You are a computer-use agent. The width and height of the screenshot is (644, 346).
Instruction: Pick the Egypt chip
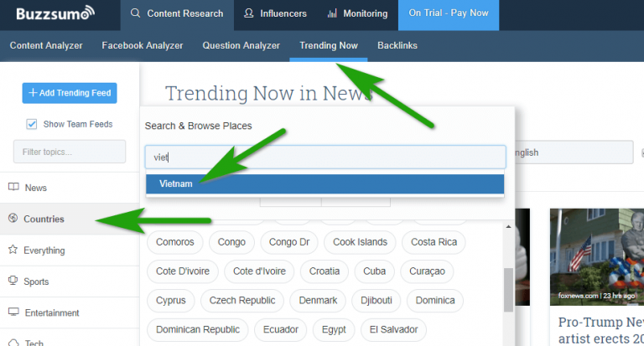coord(334,329)
